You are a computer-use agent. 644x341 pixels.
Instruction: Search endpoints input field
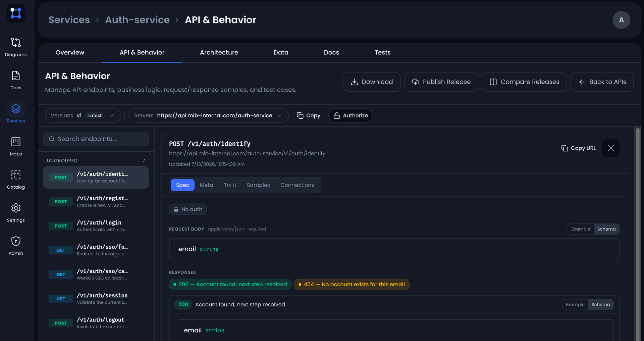96,139
